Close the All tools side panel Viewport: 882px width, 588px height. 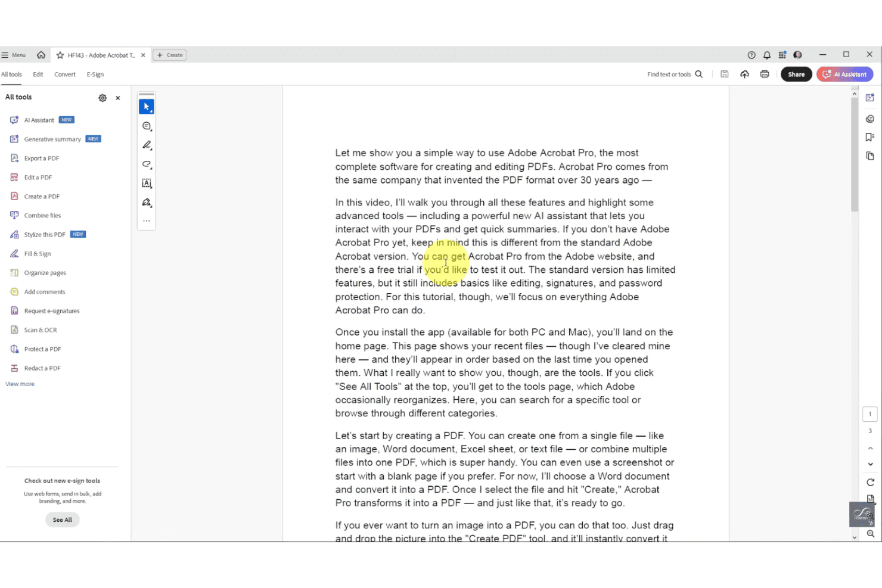pyautogui.click(x=118, y=98)
